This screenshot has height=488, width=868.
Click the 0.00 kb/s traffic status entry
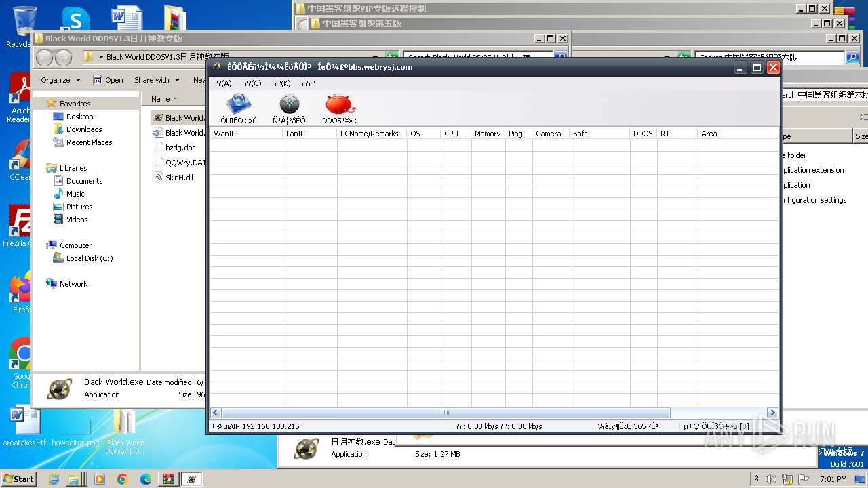coord(498,426)
